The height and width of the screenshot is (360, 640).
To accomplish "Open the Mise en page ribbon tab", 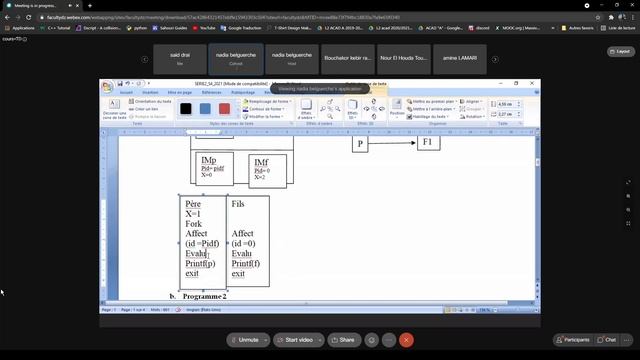I will (x=180, y=93).
